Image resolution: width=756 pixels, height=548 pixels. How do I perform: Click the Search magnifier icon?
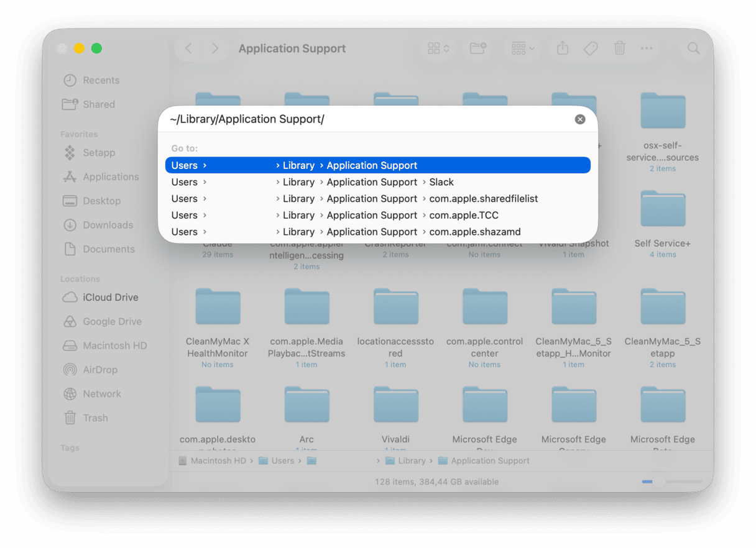click(693, 48)
